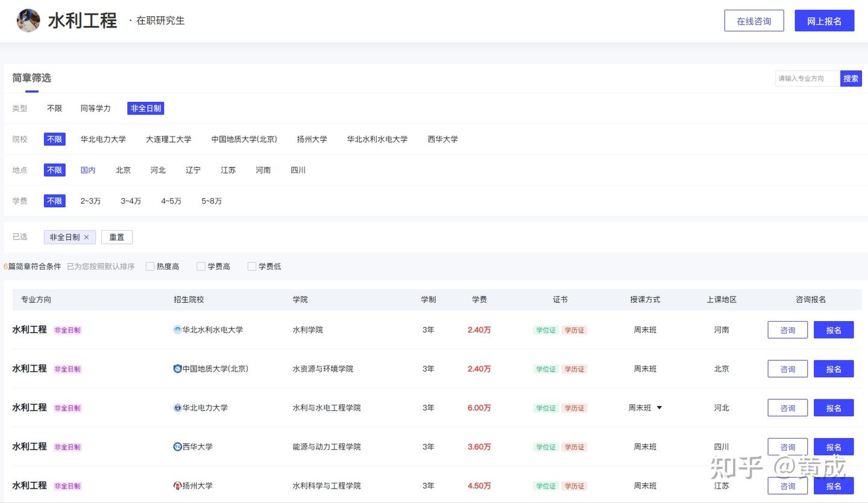Select 河北 in the 地点 filter row
Screen dimensions: 868x503
[x=158, y=170]
